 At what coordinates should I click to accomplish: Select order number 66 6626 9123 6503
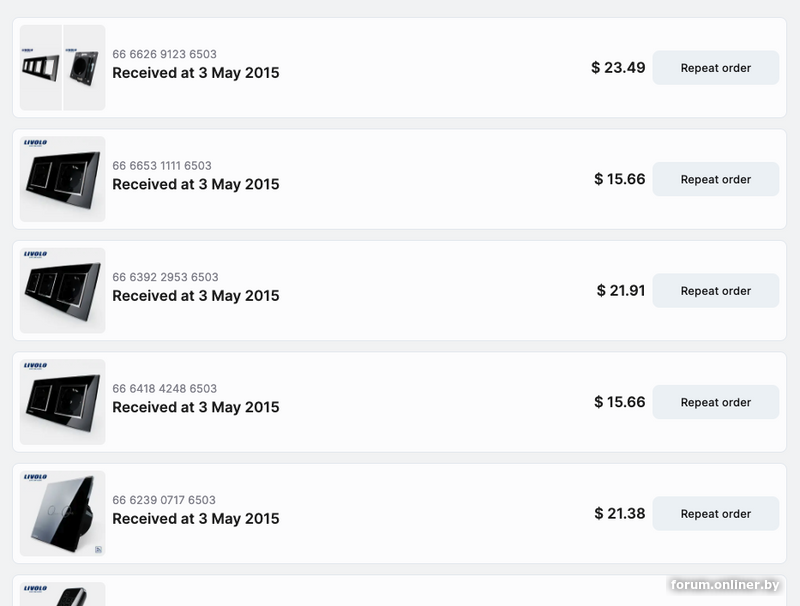(x=164, y=54)
